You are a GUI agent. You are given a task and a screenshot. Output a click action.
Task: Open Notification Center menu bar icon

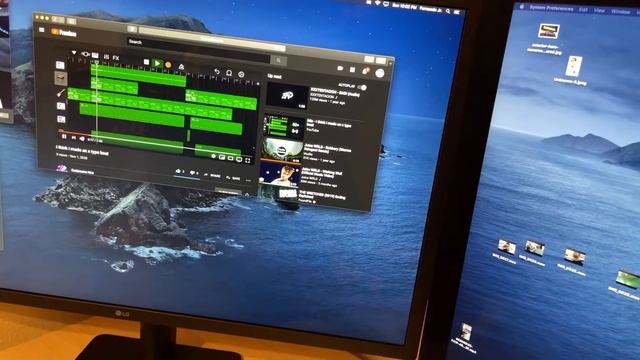click(457, 13)
